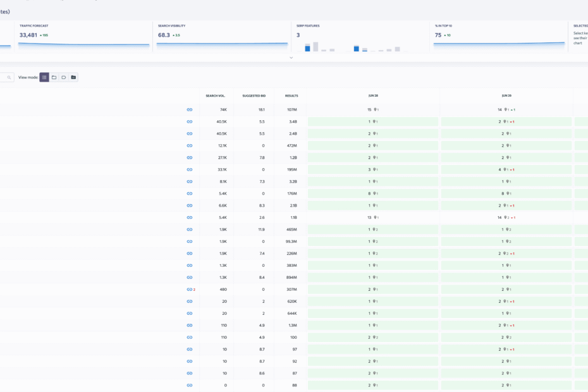Choose the tag view mode icon
Viewport: 588px width, 392px height.
pyautogui.click(x=64, y=77)
